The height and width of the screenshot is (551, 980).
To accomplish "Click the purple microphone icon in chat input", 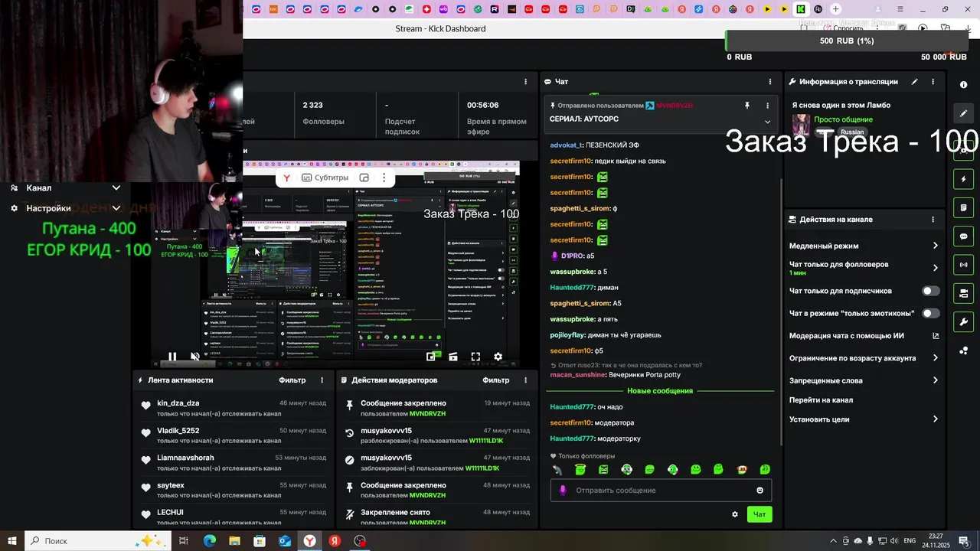I will click(x=563, y=491).
